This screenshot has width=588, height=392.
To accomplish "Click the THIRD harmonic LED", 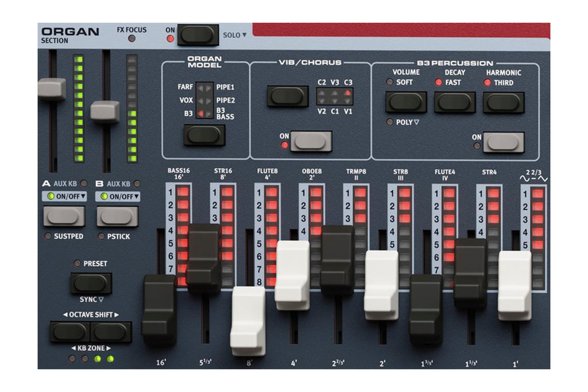I will coord(487,83).
